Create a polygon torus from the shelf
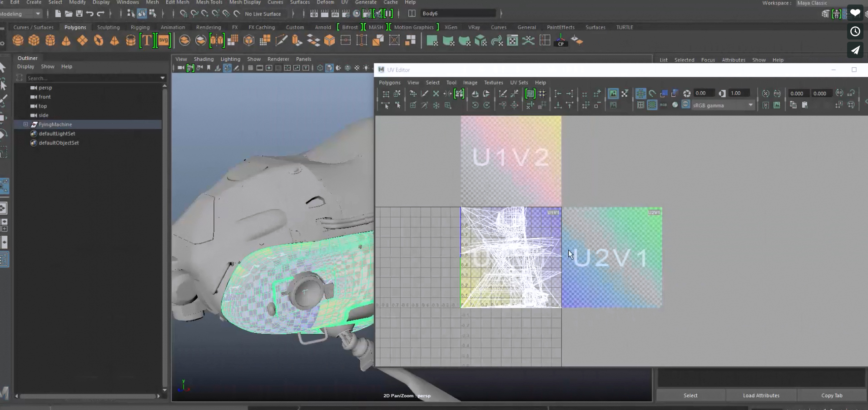 click(99, 40)
